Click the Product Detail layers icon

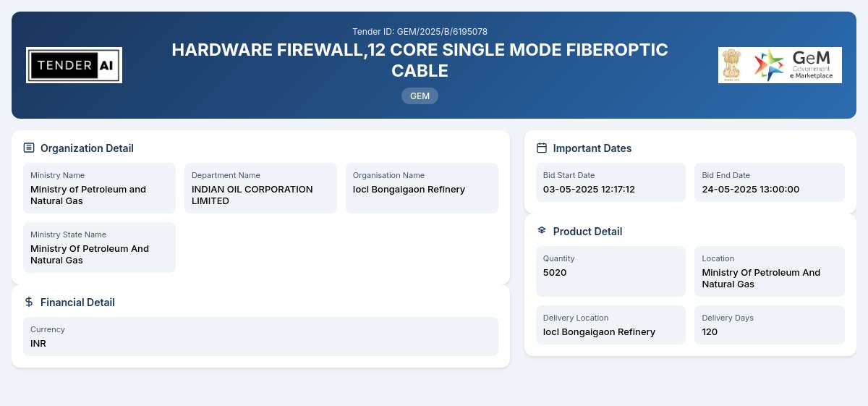pos(542,230)
